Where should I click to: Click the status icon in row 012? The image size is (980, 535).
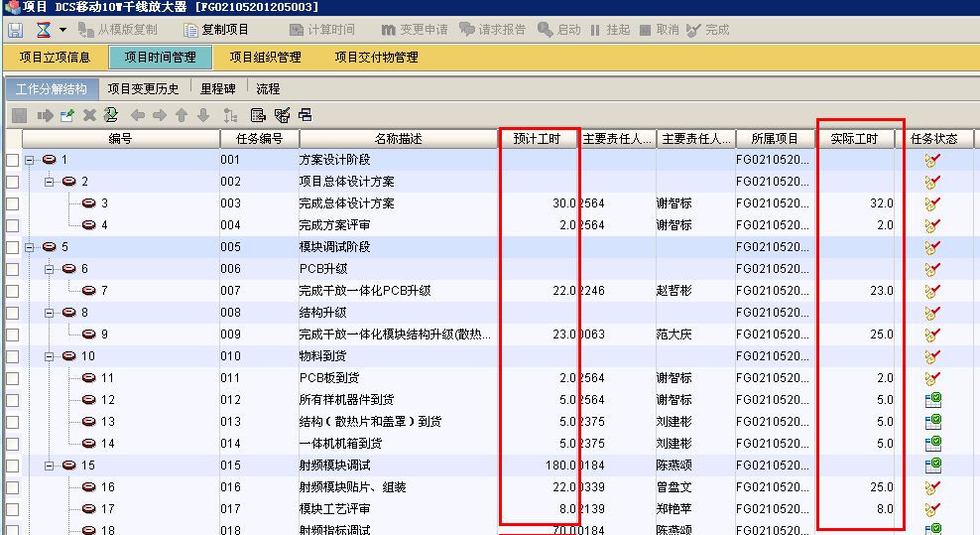(932, 400)
